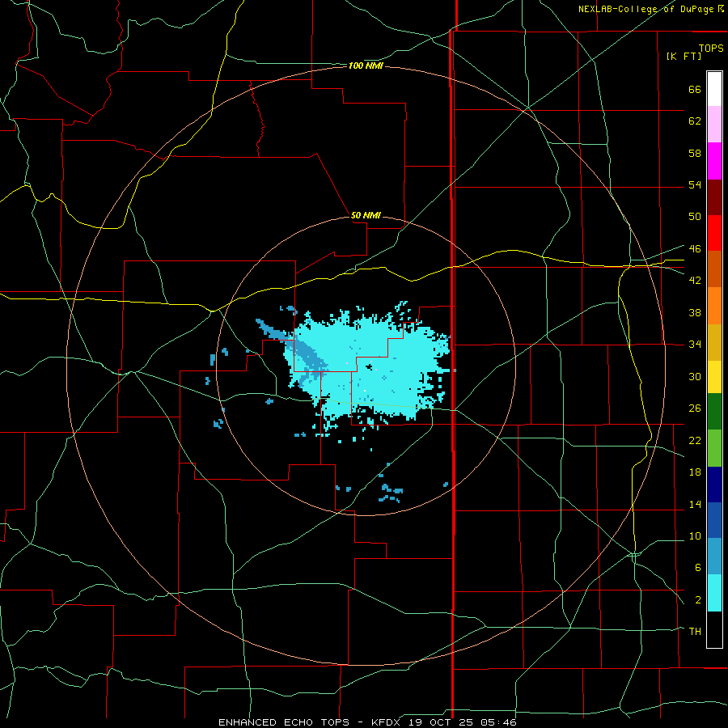Select the cyan 10 kft legend swatch
This screenshot has width=728, height=728.
coord(714,593)
